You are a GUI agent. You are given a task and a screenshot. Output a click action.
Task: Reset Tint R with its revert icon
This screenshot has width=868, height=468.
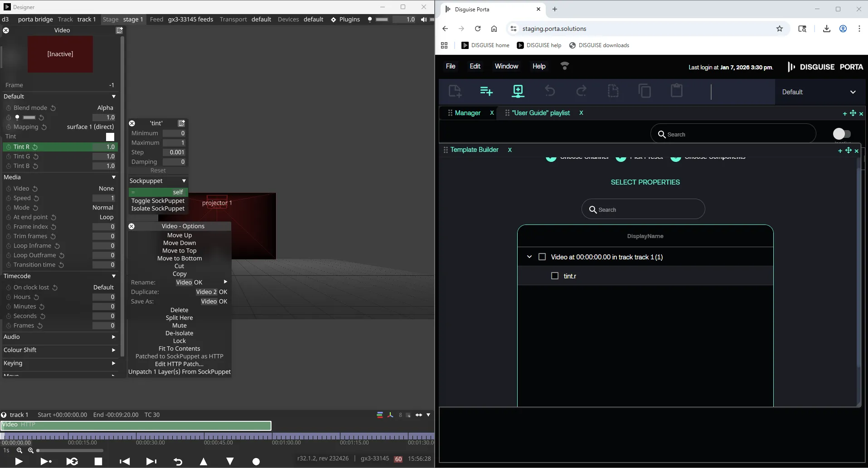coord(35,147)
